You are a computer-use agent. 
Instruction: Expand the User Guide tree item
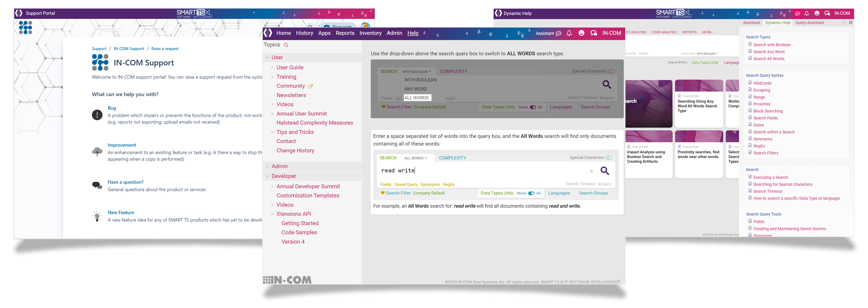click(272, 68)
